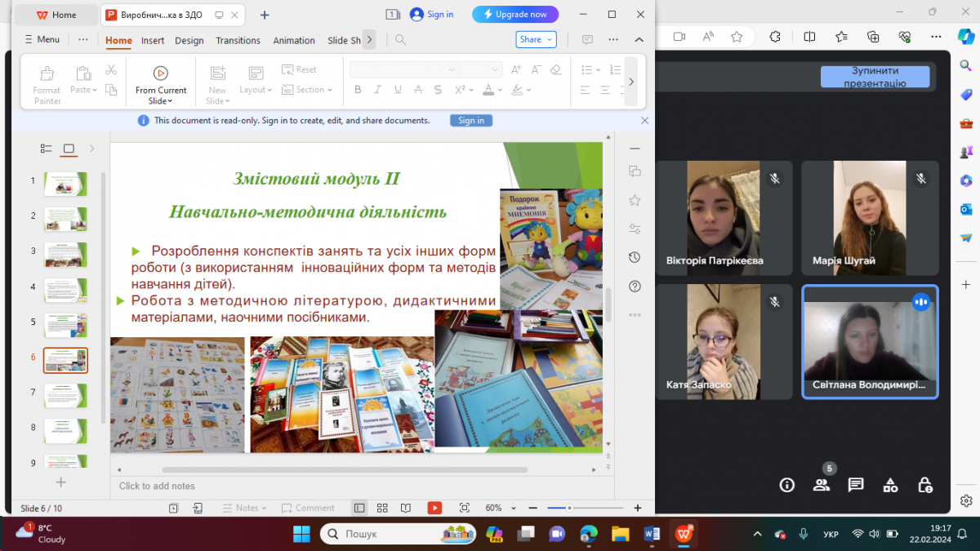This screenshot has height=551, width=980.
Task: Toggle Italic formatting
Action: [377, 90]
